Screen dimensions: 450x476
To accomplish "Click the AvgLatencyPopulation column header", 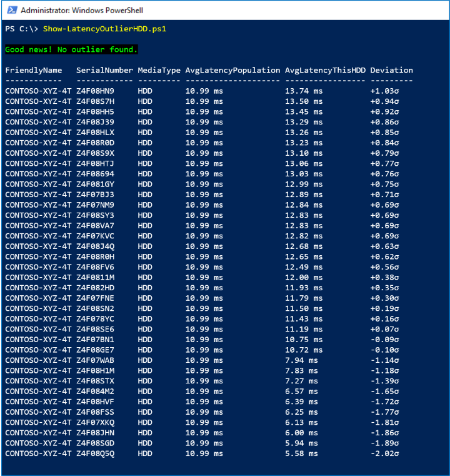I will pyautogui.click(x=233, y=71).
